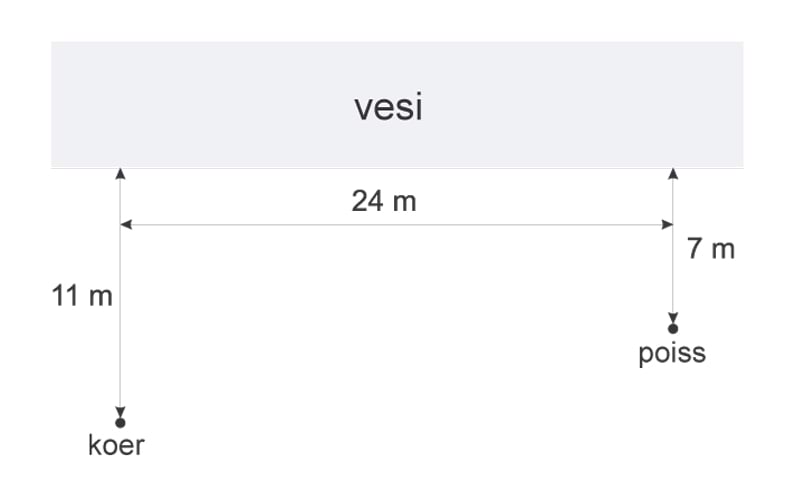Select the "11 m" measurement label
The width and height of the screenshot is (785, 481).
pyautogui.click(x=82, y=296)
